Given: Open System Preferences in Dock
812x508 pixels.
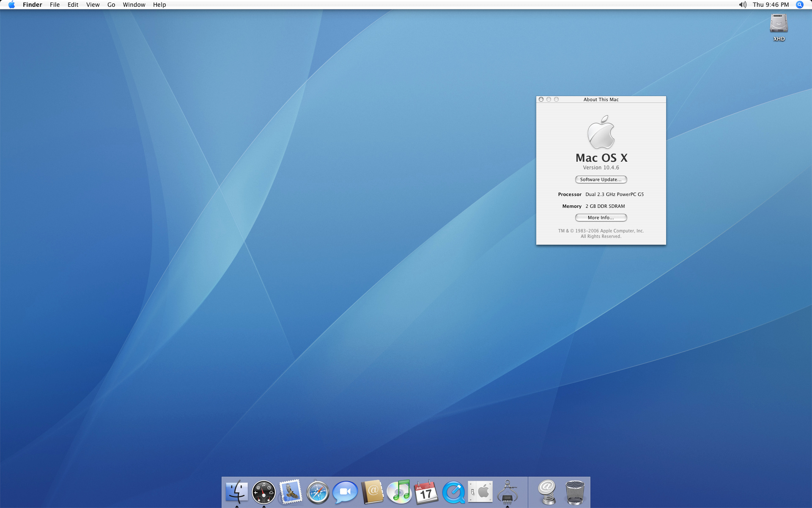Looking at the screenshot, I should 480,492.
